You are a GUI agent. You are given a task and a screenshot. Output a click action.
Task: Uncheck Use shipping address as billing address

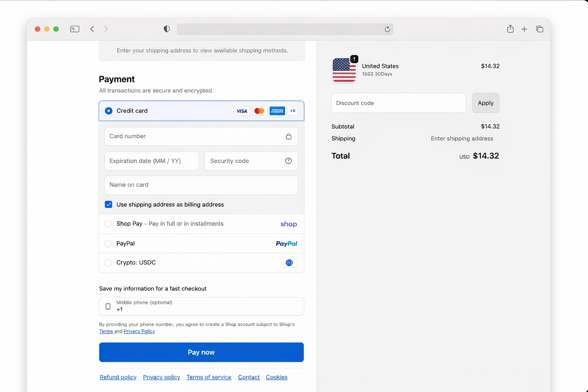[109, 205]
